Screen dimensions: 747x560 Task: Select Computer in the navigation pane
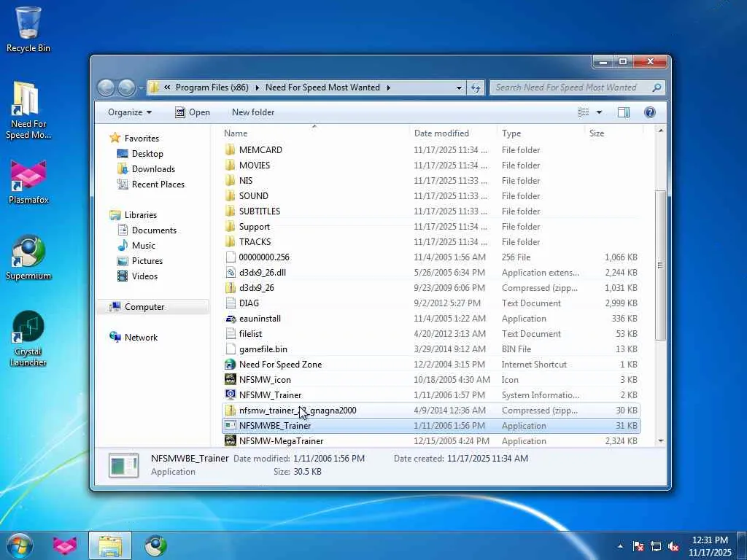point(144,307)
